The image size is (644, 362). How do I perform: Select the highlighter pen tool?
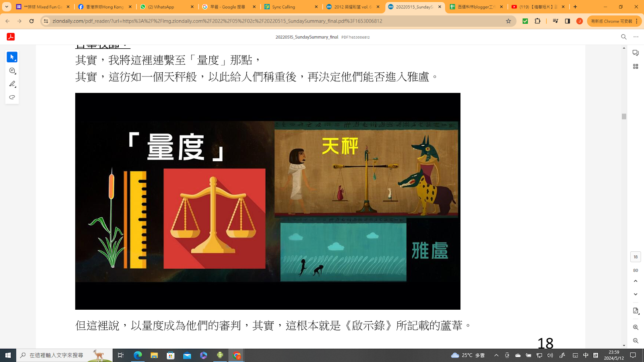[x=12, y=84]
